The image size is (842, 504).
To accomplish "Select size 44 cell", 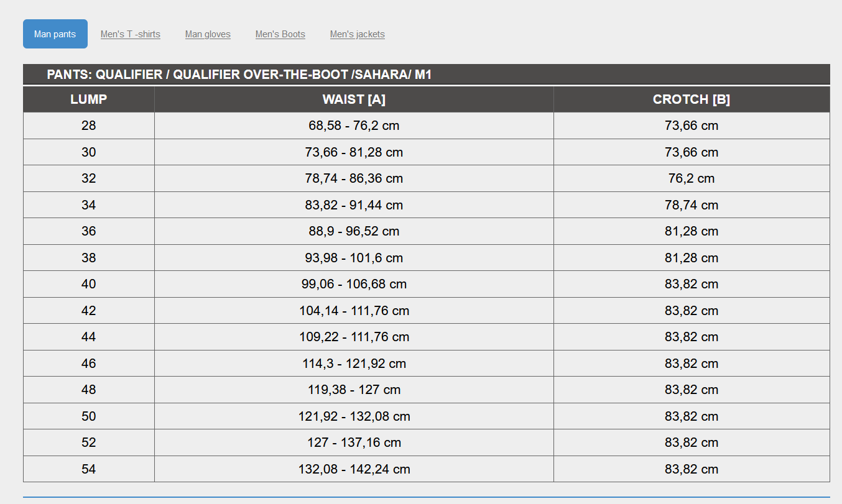I will pyautogui.click(x=89, y=337).
